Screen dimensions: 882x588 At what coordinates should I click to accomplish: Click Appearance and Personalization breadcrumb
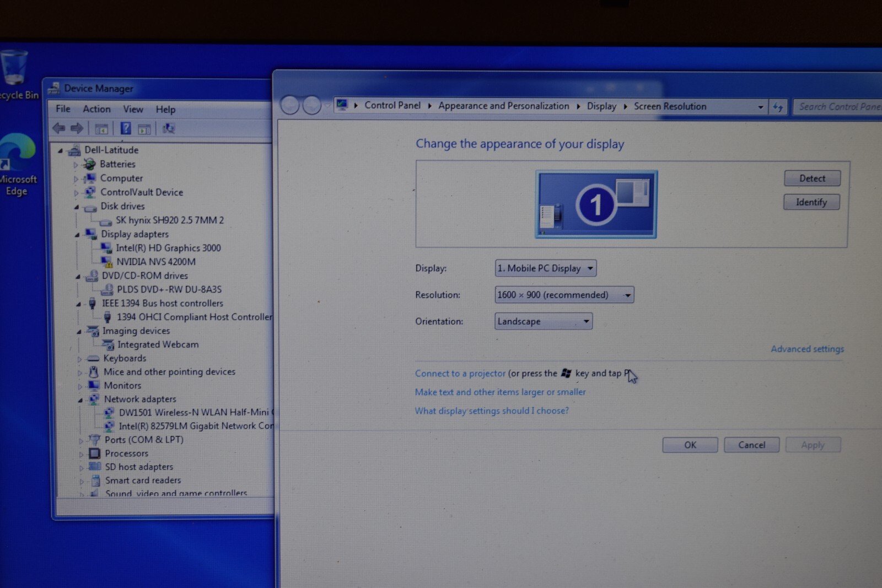(x=504, y=106)
